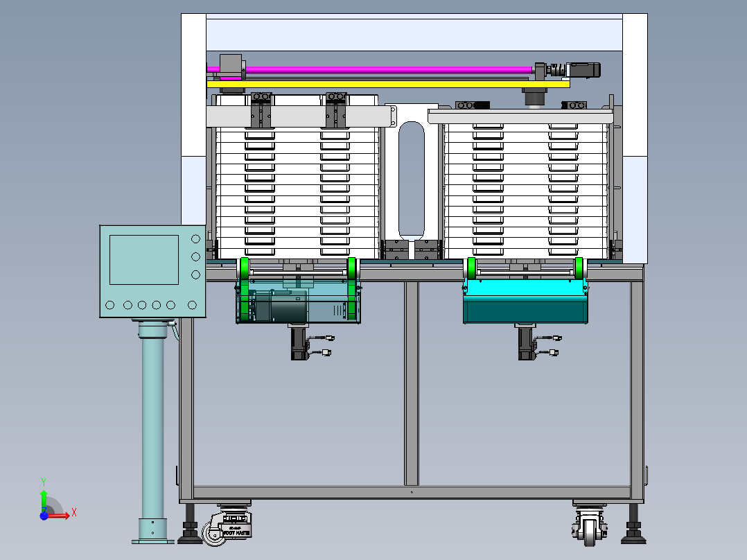Select the flat plate atop right tray stack
Screen dimensions: 747x560
tap(520, 116)
